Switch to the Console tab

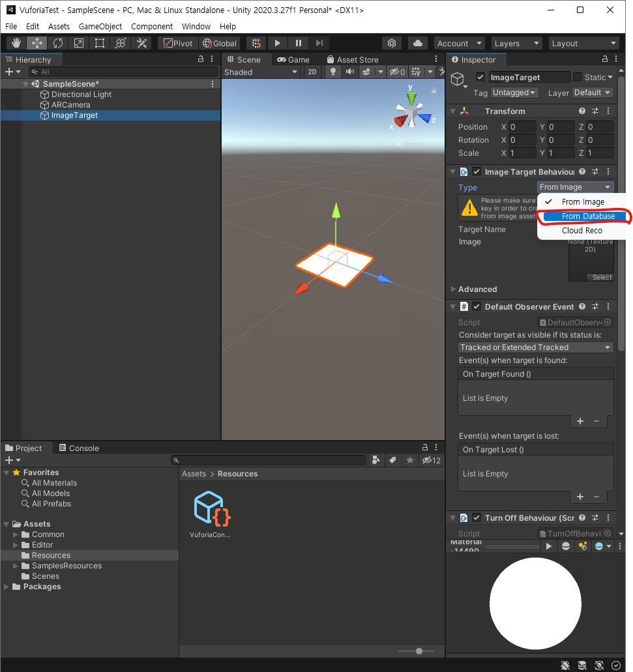[x=79, y=448]
